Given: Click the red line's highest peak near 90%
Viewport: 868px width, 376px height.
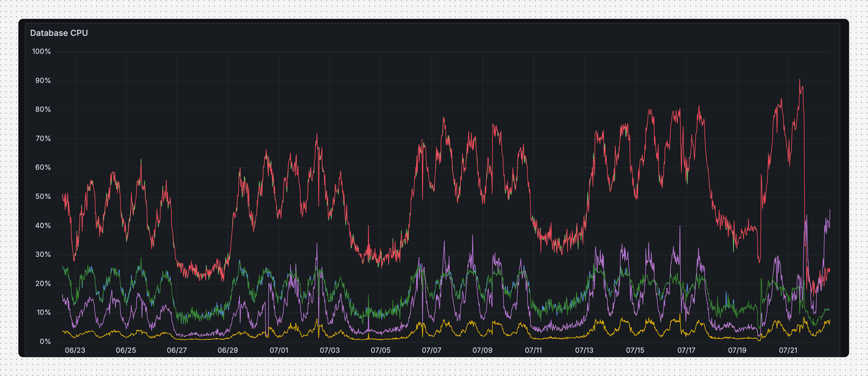Looking at the screenshot, I should (800, 81).
